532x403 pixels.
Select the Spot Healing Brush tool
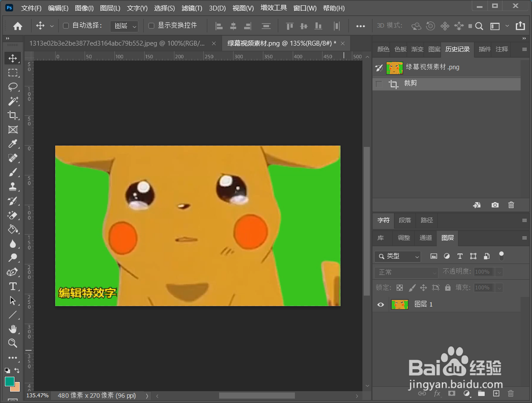pos(13,158)
